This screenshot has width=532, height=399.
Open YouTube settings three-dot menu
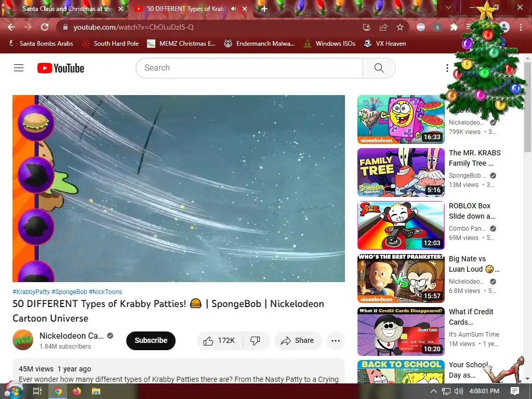(447, 68)
